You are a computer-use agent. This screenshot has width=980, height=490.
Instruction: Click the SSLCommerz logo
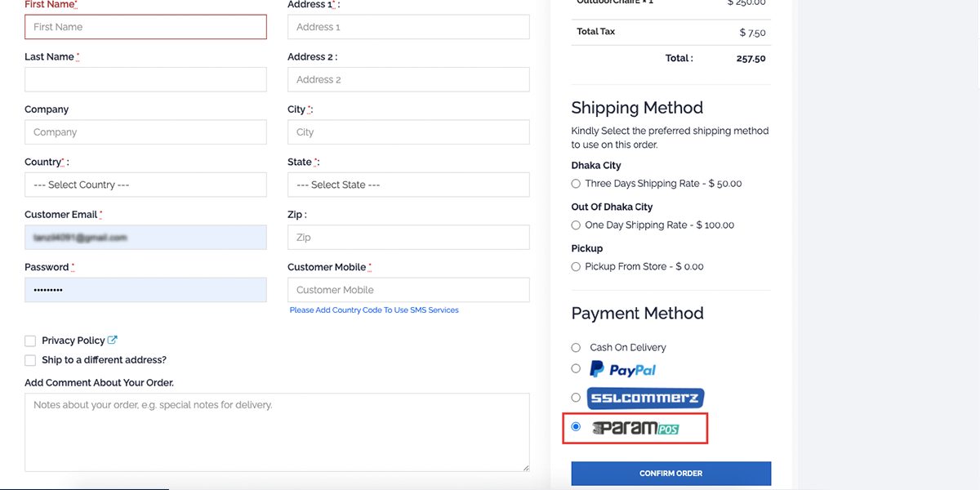pyautogui.click(x=645, y=399)
